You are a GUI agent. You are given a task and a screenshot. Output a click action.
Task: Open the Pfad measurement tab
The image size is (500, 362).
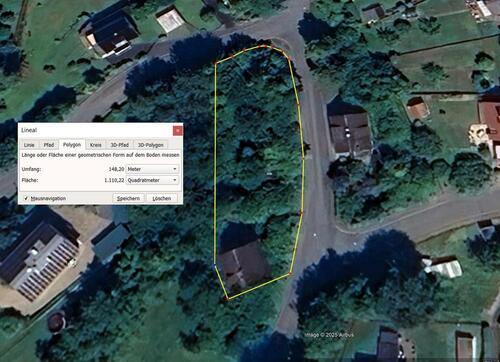tap(49, 145)
